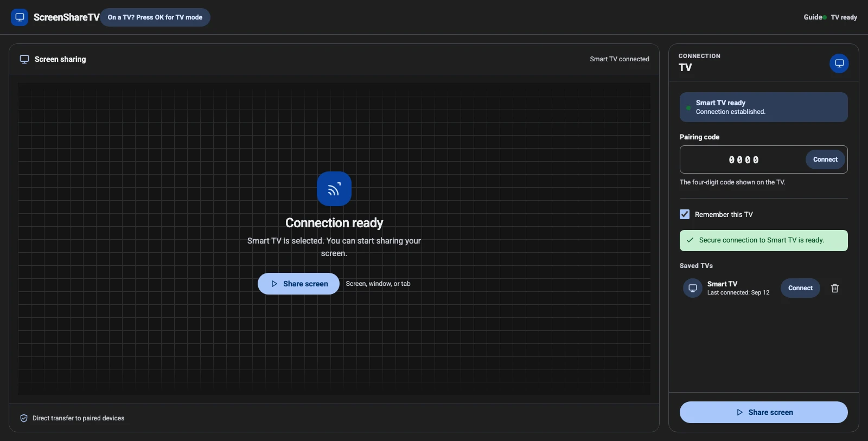This screenshot has height=441, width=868.
Task: Click the shield icon beside Direct transfer
Action: coord(24,418)
